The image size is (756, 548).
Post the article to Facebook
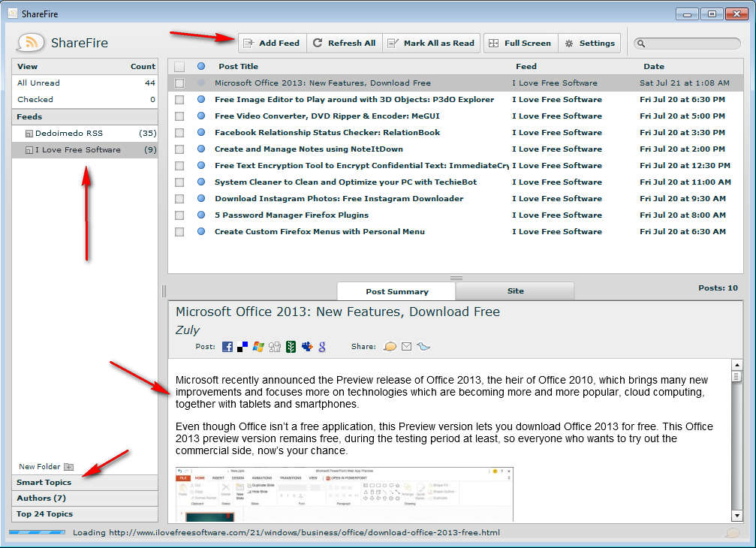(227, 347)
